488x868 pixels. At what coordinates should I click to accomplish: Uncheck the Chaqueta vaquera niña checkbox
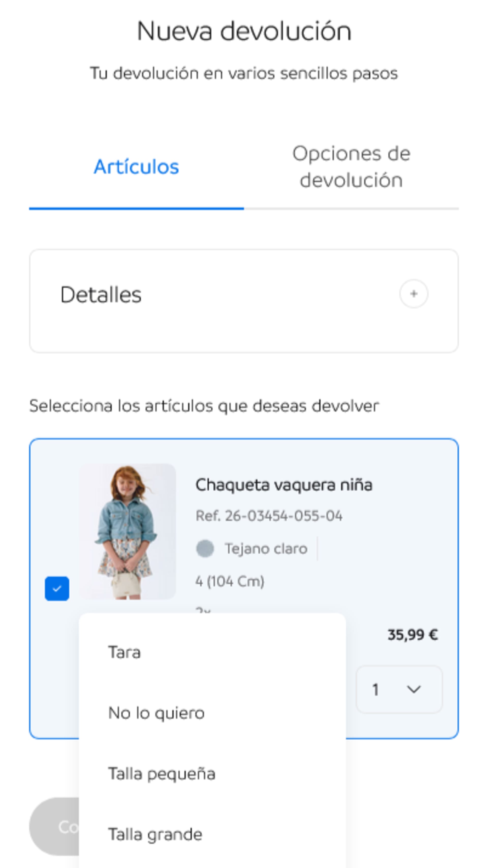pos(57,589)
